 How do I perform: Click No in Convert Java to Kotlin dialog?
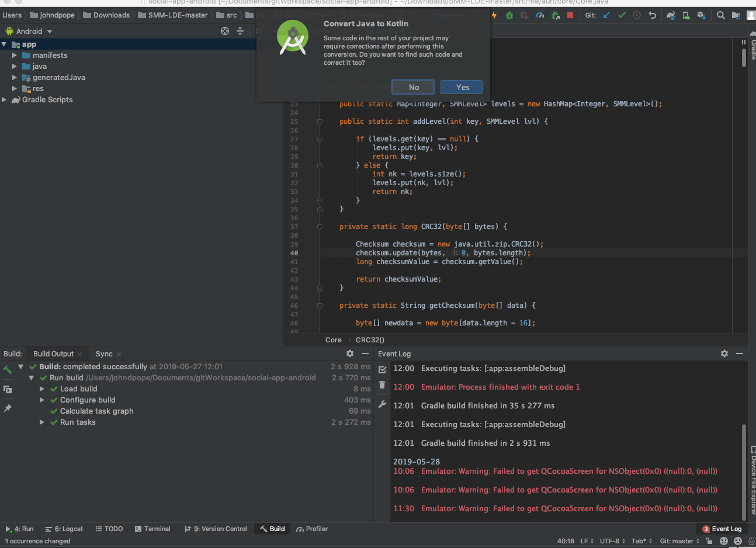[x=414, y=87]
